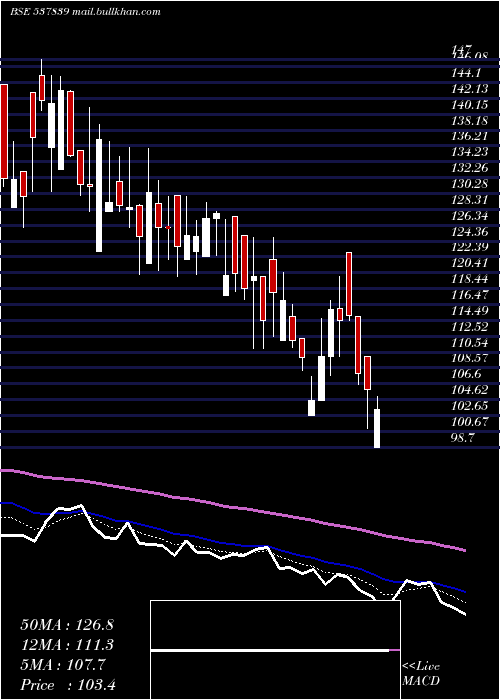Click the 102.65 price axis label

pyautogui.click(x=470, y=406)
